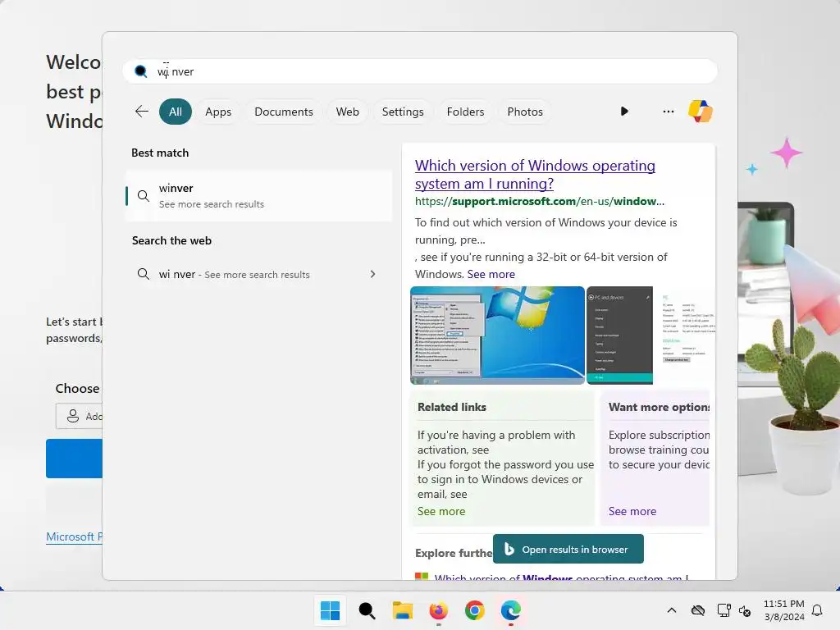Viewport: 840px width, 630px height.
Task: Click the Best match heading
Action: tap(160, 153)
